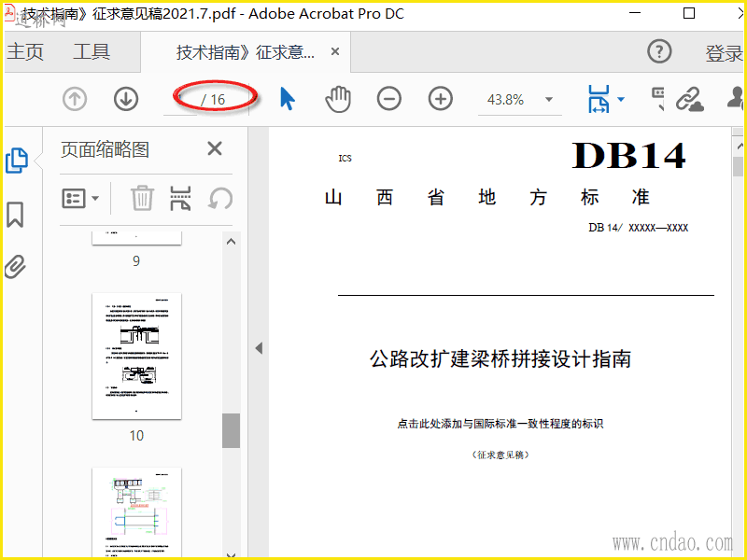Close the 页面缩略图 panel
Screen dimensions: 747x560
215,149
